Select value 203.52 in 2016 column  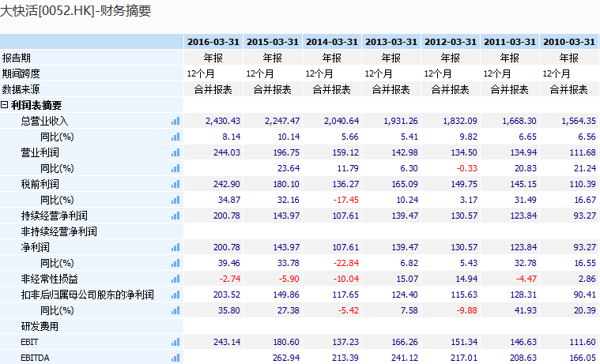point(227,295)
